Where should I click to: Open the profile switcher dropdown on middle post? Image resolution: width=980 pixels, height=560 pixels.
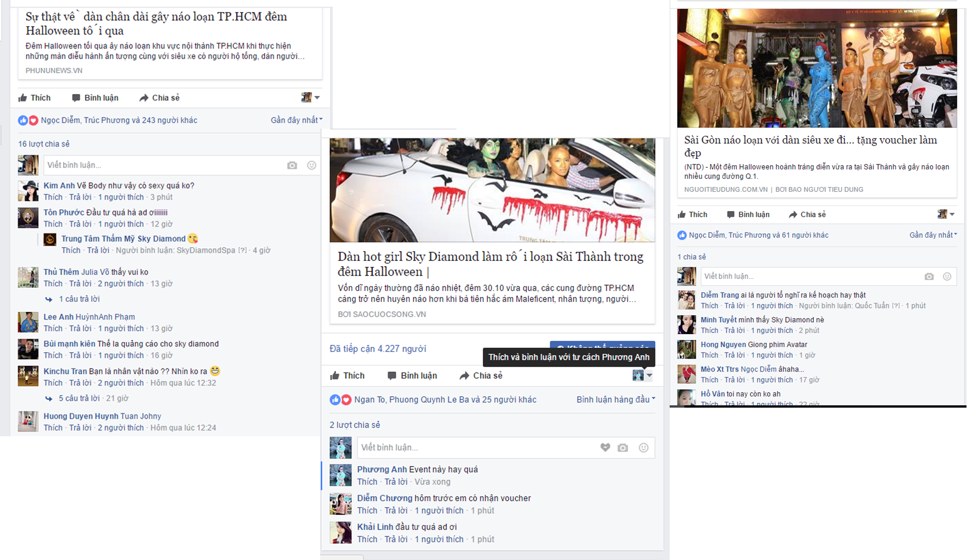649,375
